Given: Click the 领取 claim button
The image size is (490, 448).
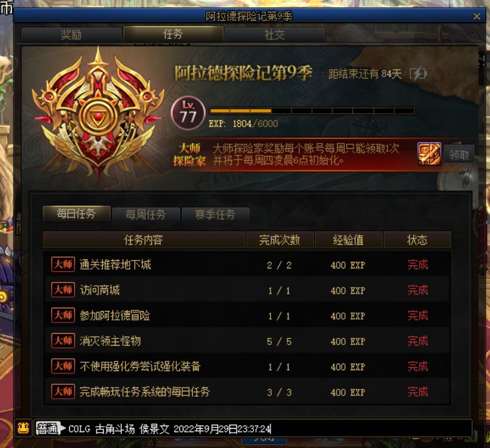Looking at the screenshot, I should 459,155.
